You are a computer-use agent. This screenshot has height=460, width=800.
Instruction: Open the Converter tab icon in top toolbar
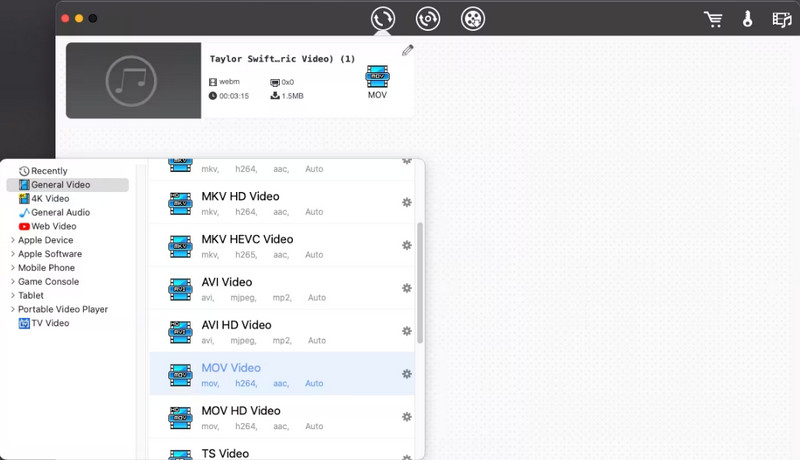click(x=382, y=18)
